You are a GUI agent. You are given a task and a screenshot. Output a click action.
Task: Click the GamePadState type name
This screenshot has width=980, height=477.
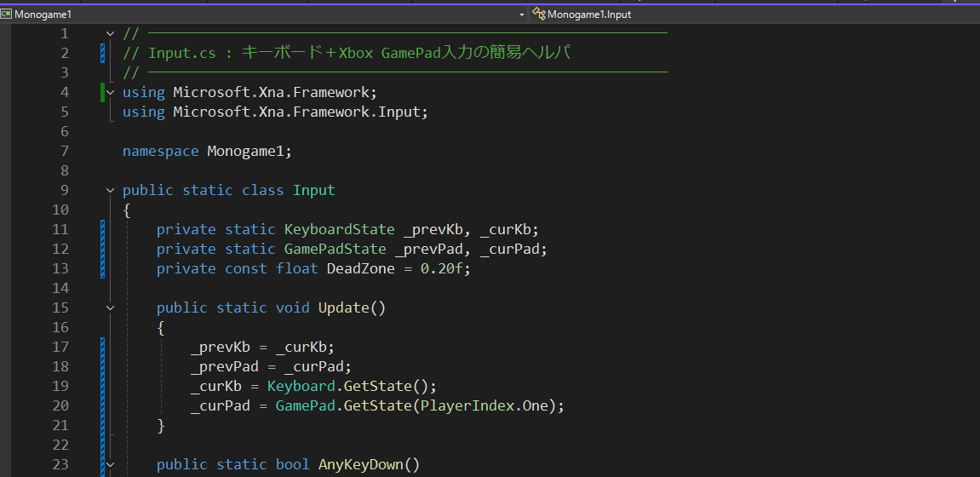tap(335, 249)
